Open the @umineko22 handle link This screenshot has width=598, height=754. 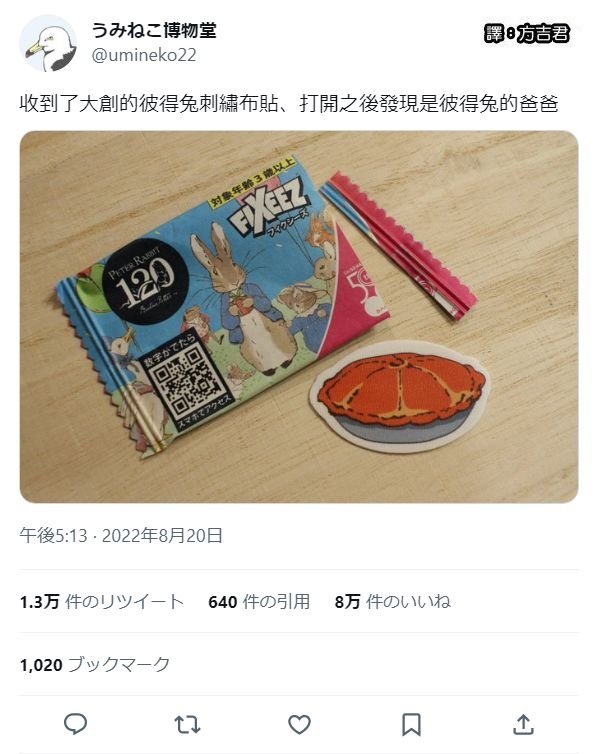[x=144, y=55]
